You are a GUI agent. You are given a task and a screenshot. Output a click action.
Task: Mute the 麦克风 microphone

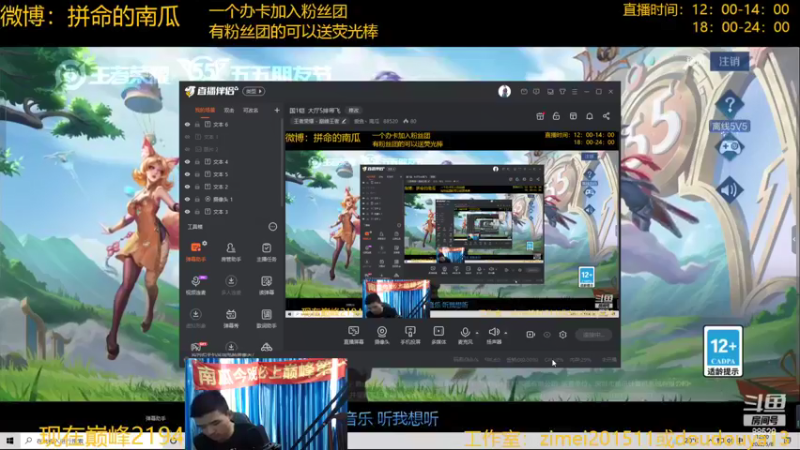point(465,335)
